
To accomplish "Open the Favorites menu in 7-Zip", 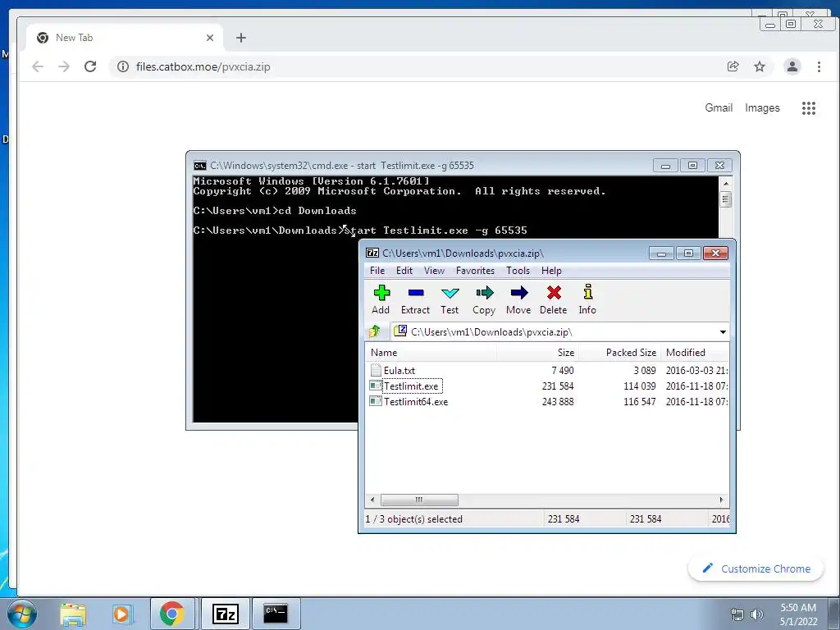I will click(x=475, y=271).
